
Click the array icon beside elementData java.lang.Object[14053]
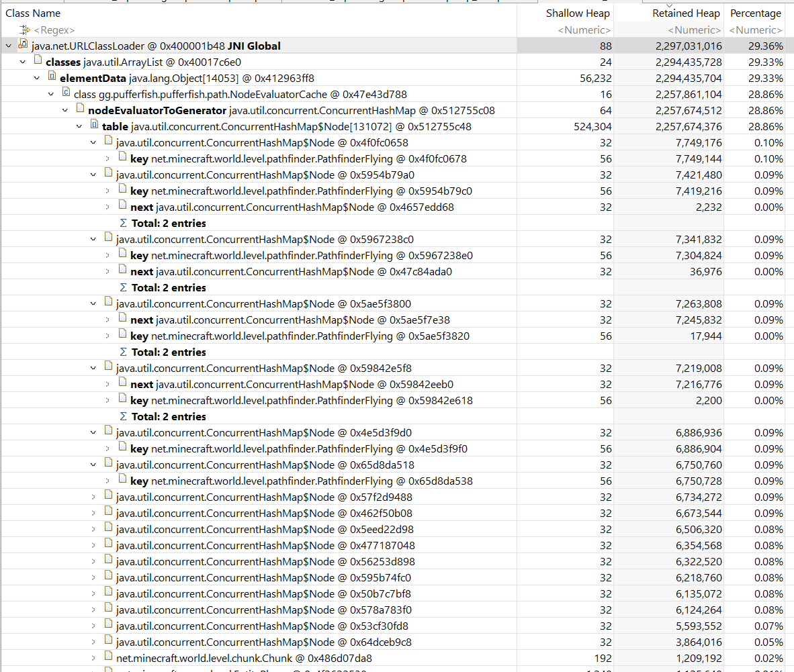(52, 78)
